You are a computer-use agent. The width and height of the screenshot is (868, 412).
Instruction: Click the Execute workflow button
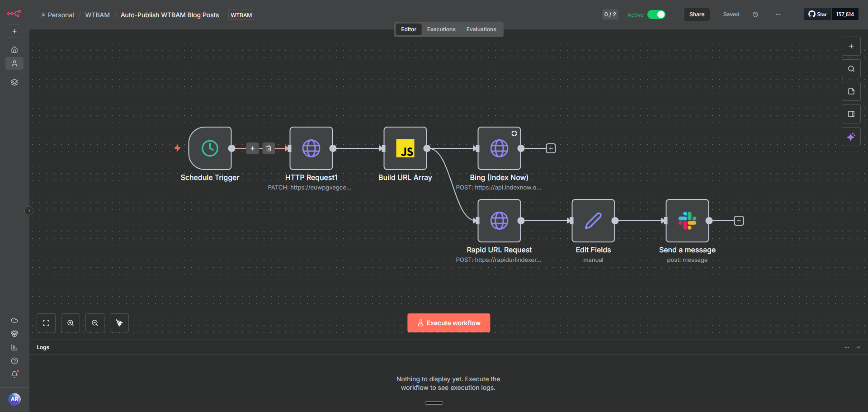(448, 322)
